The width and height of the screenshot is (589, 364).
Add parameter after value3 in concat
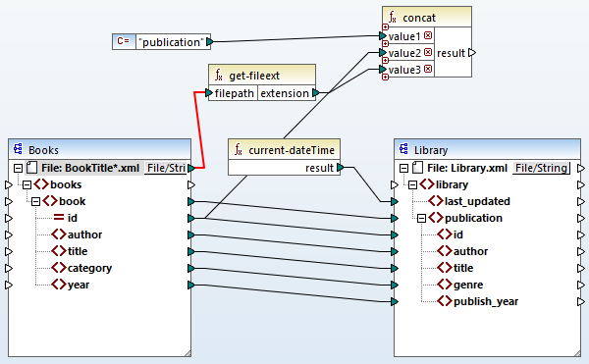coord(385,77)
